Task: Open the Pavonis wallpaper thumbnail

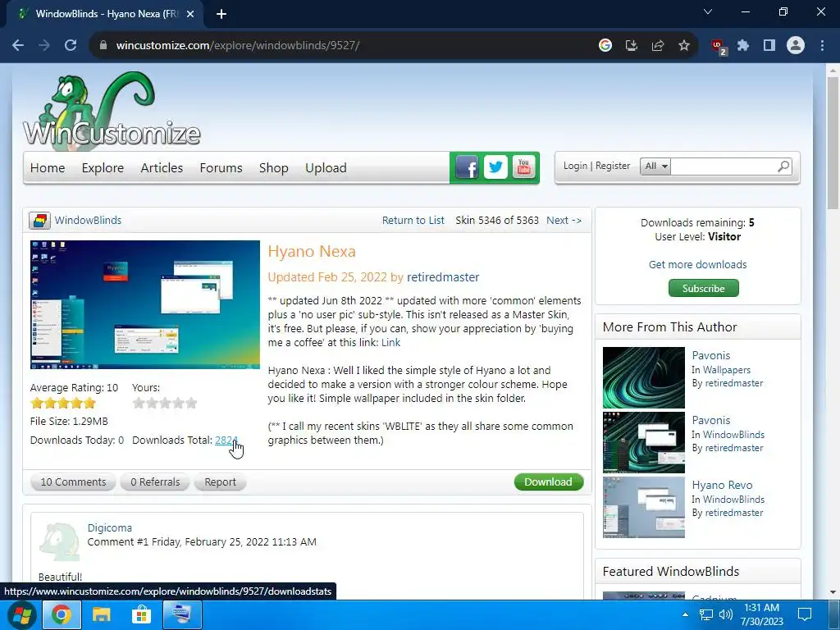Action: pyautogui.click(x=643, y=377)
